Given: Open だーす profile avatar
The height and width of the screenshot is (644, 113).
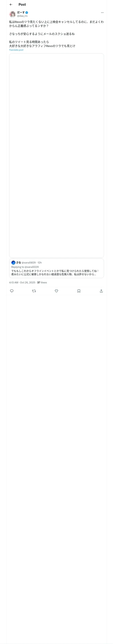Looking at the screenshot, I should (x=12, y=14).
